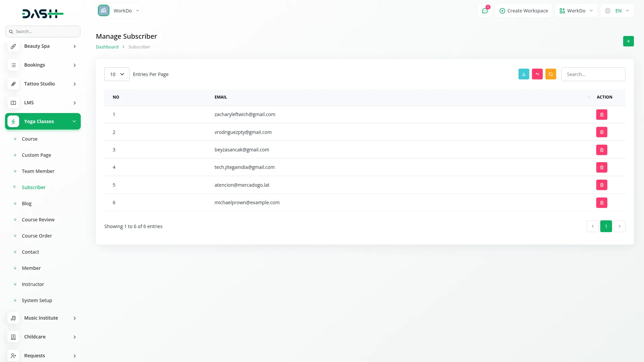This screenshot has height=362, width=644.
Task: Delete subscriber zacharyleftwich@gmail.com
Action: (602, 115)
